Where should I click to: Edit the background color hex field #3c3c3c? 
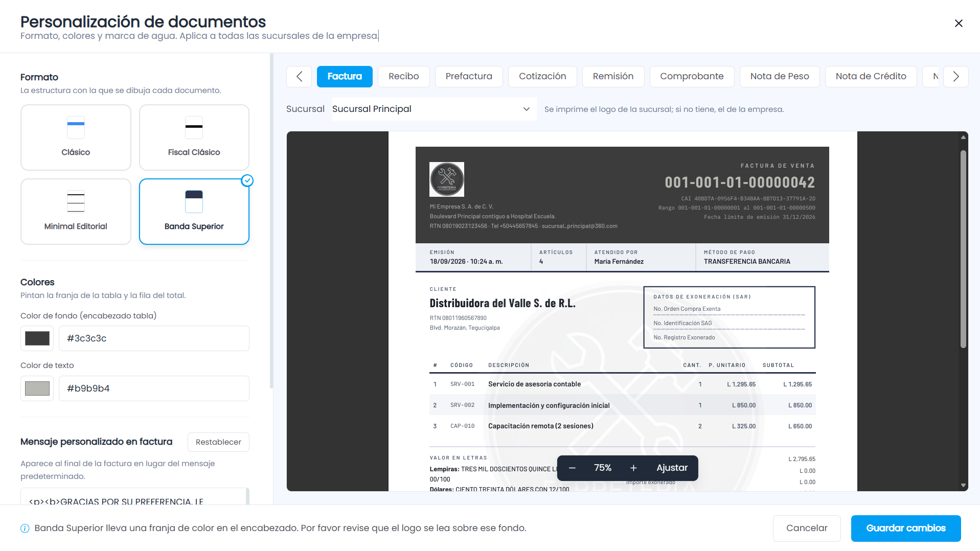coord(154,338)
